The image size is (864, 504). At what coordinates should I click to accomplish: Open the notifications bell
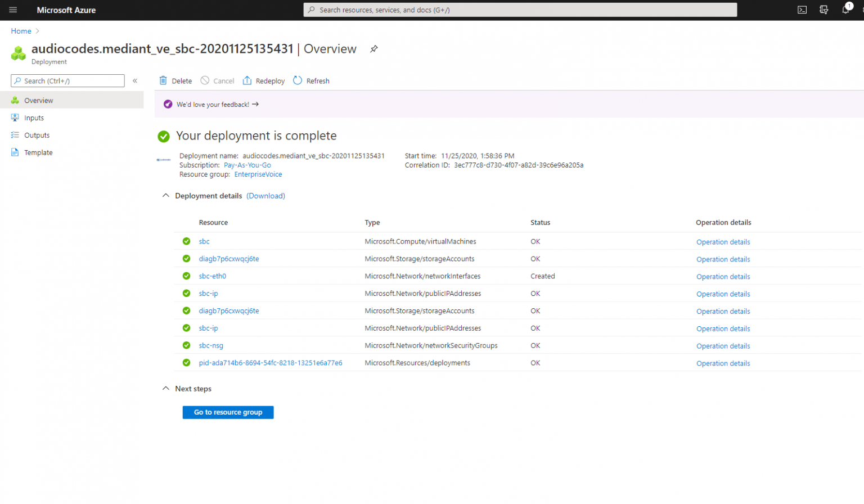pyautogui.click(x=845, y=10)
